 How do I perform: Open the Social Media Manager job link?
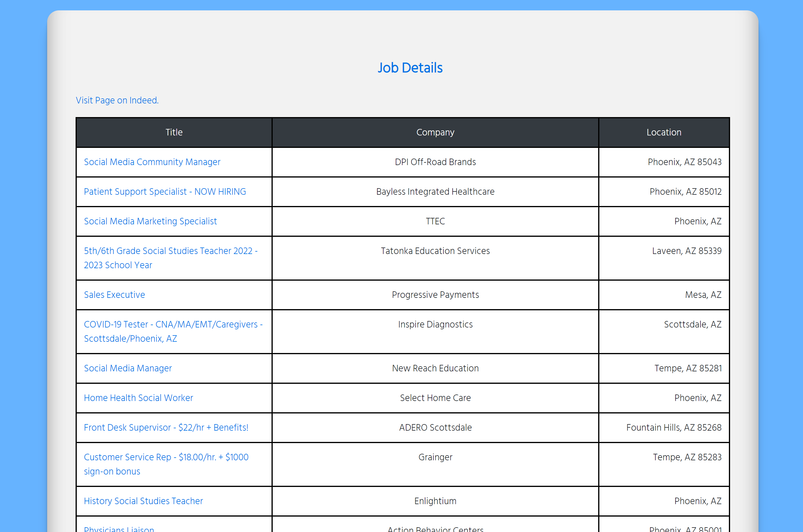pyautogui.click(x=128, y=368)
